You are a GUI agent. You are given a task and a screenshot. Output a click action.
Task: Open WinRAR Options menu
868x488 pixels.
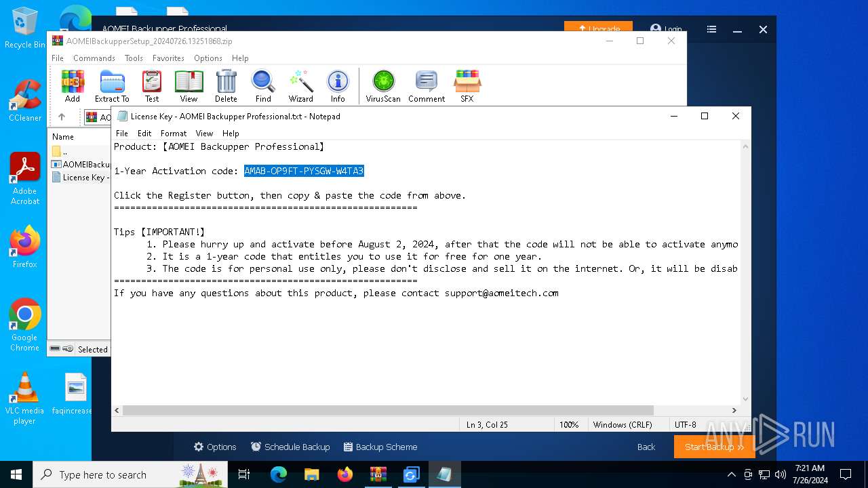point(208,58)
